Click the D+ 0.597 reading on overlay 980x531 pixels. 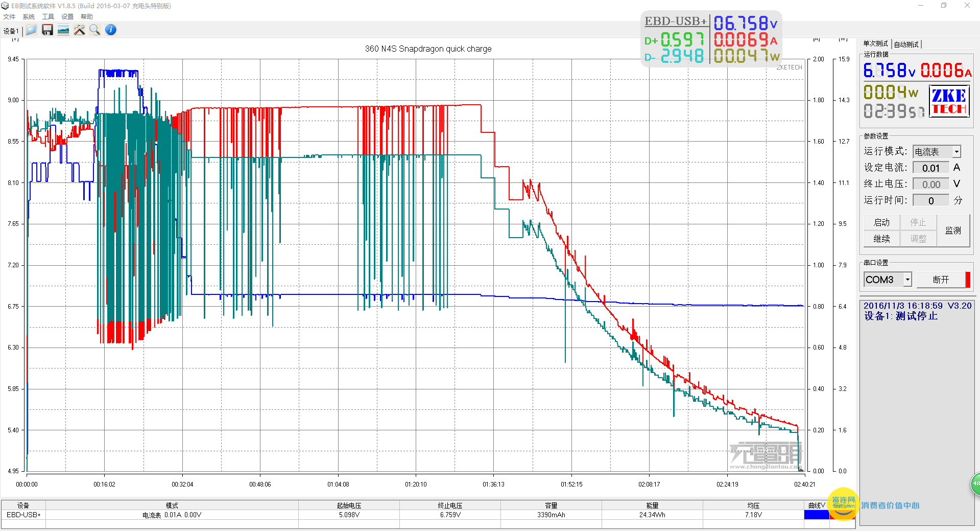click(x=675, y=39)
